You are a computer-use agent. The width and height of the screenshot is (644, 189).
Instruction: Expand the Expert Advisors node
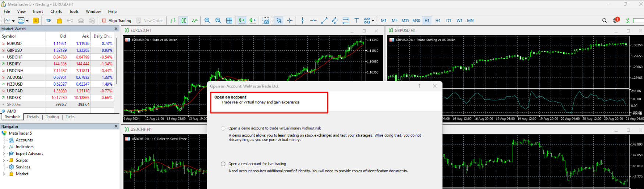(x=4, y=154)
